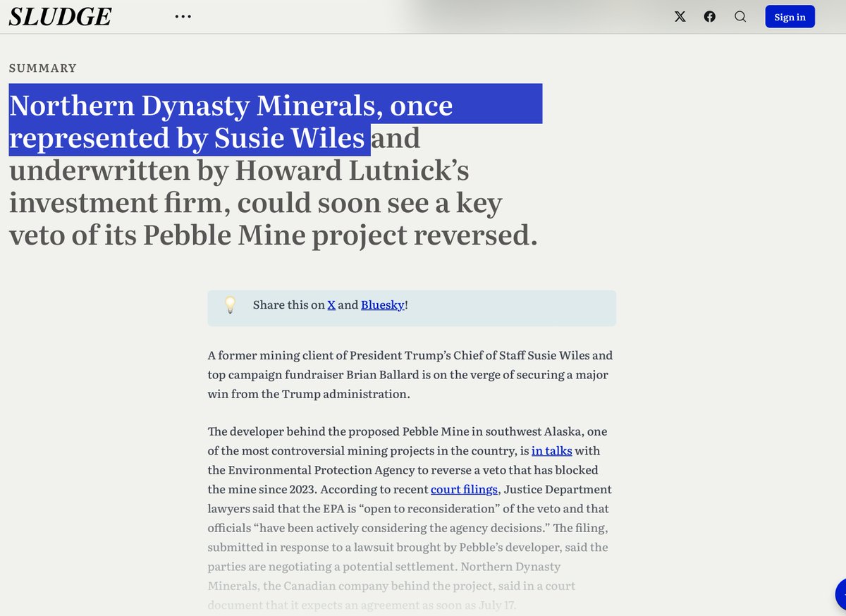Visit Sludge's Facebook page icon
The width and height of the screenshot is (846, 616).
click(x=710, y=16)
